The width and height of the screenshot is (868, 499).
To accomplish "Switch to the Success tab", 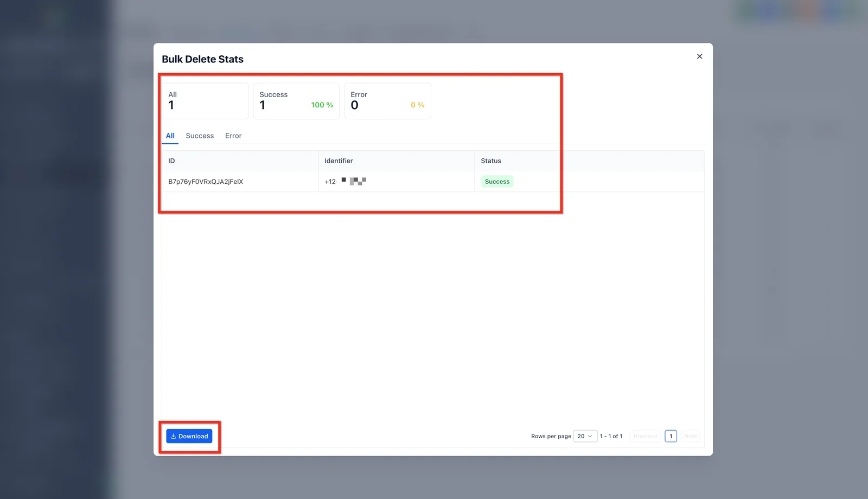I will [200, 136].
